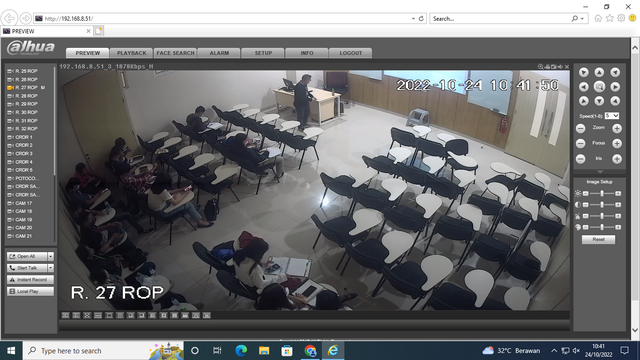Open the browser address bar dropdown
Screen dimensions: 640x360
point(413,18)
